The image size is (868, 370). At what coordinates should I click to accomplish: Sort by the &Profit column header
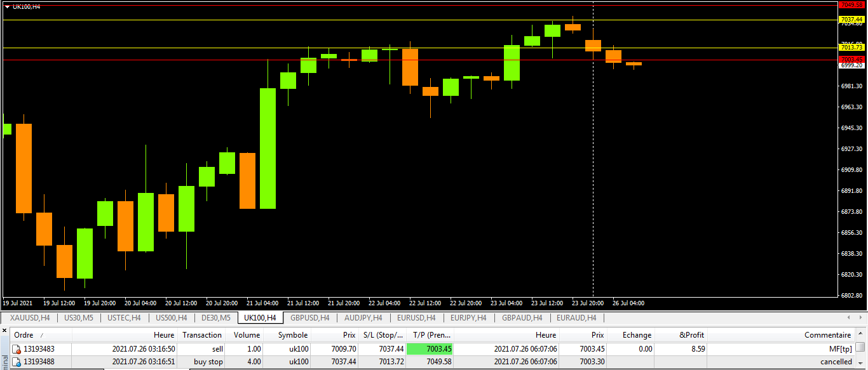tap(691, 335)
